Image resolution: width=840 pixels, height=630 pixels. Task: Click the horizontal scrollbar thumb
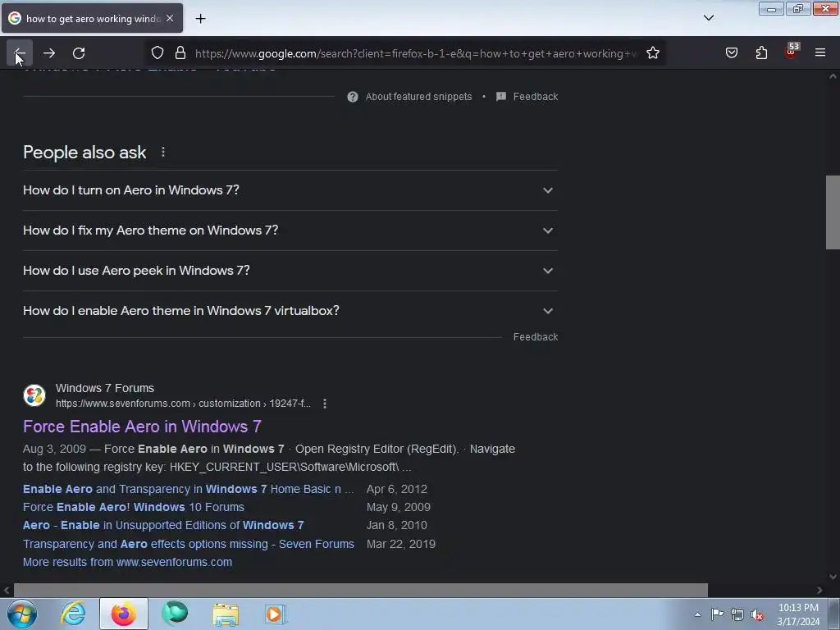[361, 590]
